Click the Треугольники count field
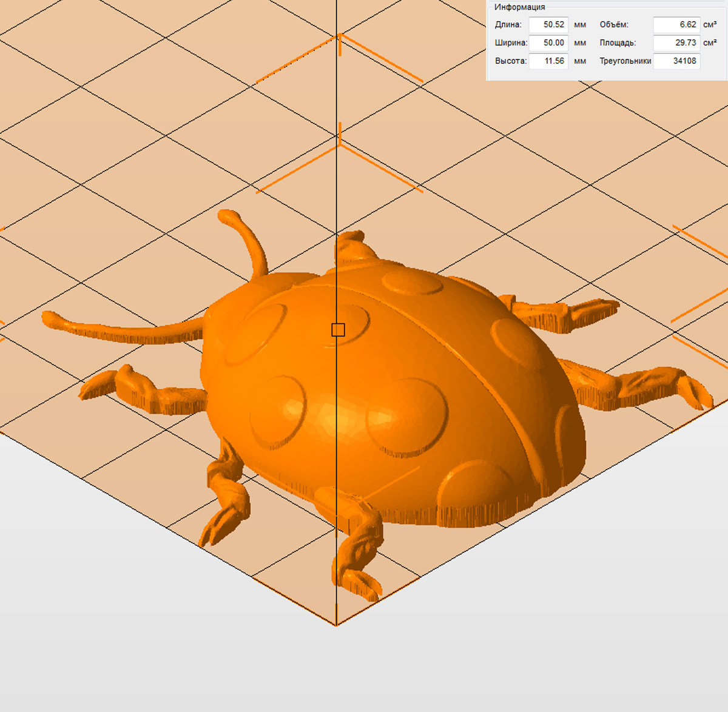Image resolution: width=728 pixels, height=712 pixels. pos(676,61)
